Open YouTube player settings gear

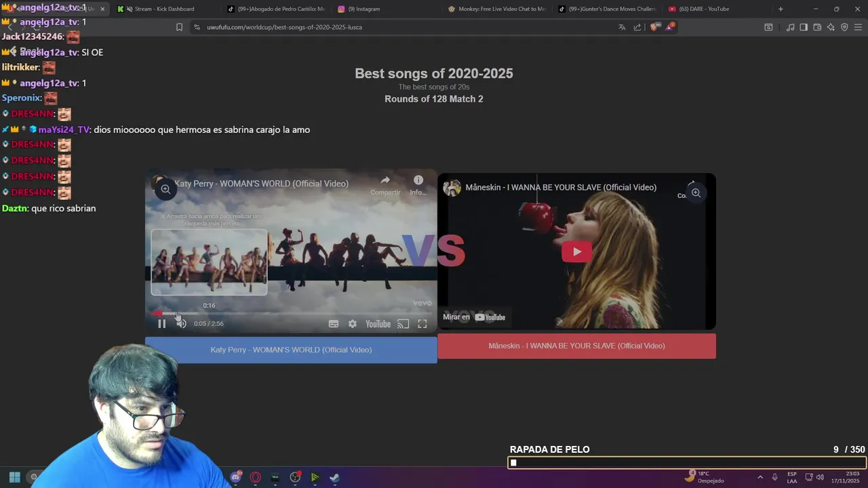click(x=353, y=324)
